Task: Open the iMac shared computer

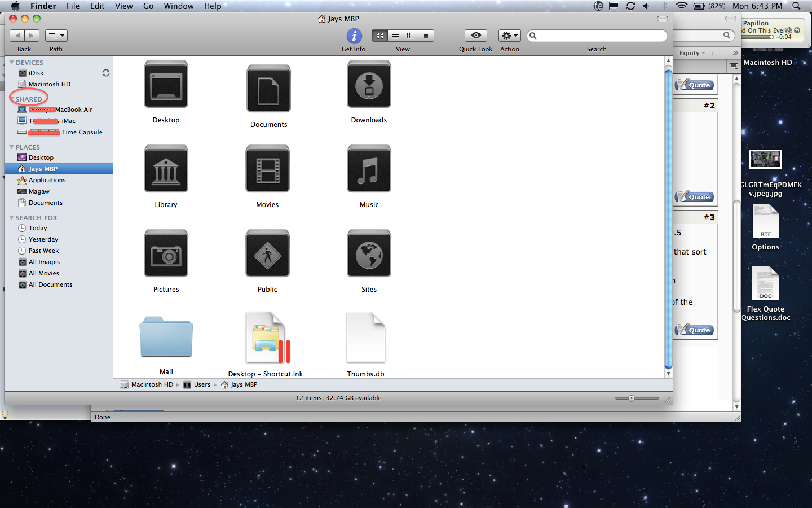Action: [47, 121]
